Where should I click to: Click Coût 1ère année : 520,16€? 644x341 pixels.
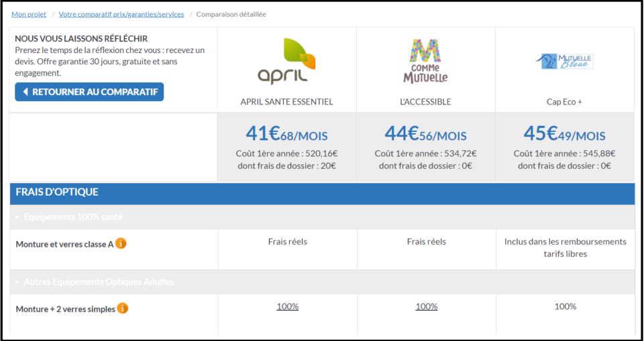tap(286, 153)
